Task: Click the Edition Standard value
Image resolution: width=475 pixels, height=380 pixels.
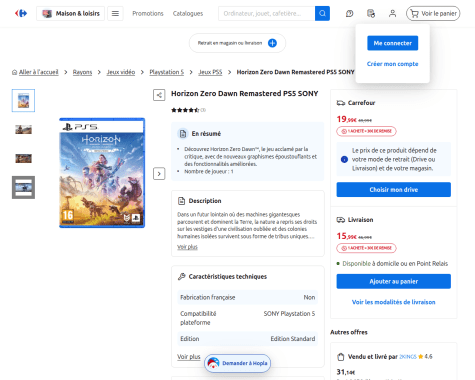Action: [x=293, y=339]
